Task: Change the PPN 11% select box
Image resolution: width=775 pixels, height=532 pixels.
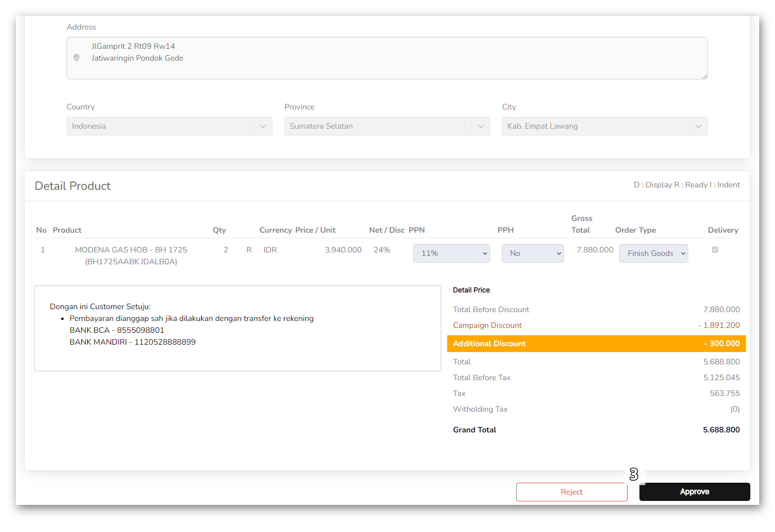Action: pyautogui.click(x=451, y=253)
